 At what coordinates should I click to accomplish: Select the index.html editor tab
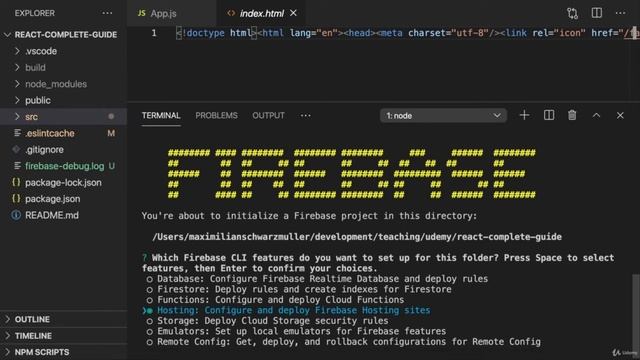[261, 13]
